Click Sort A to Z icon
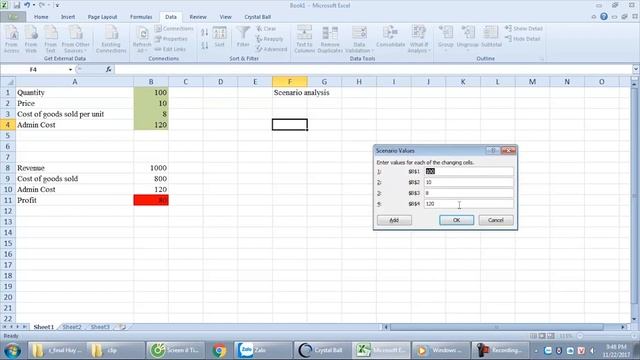Screen dimensions: 640x360 tap(204, 33)
